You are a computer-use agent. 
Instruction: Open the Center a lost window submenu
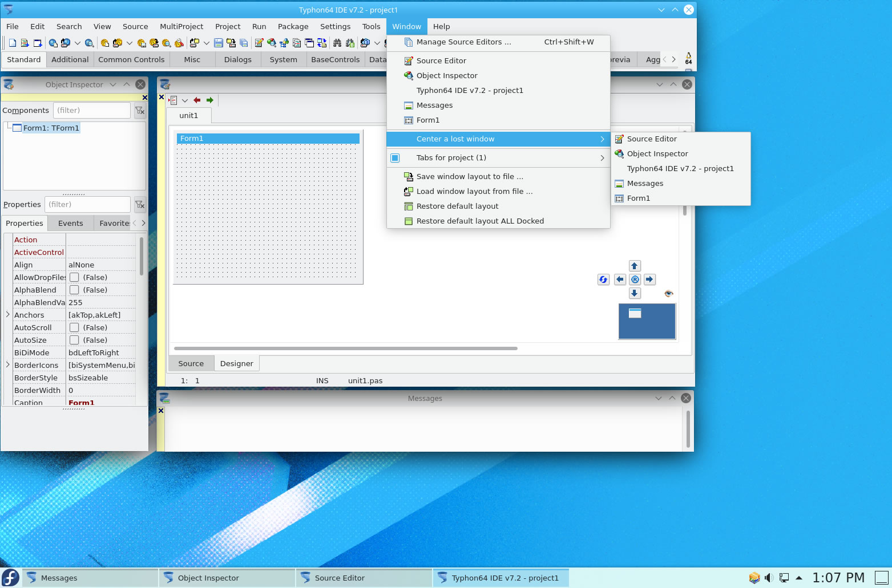tap(498, 139)
